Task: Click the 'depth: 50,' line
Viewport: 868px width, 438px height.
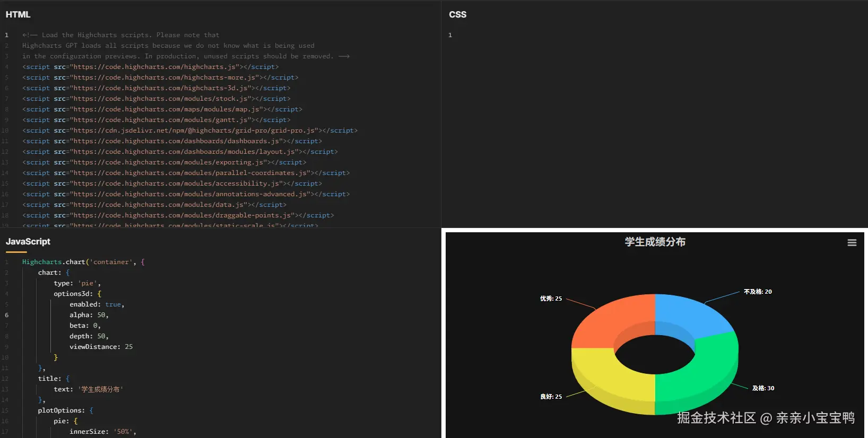Action: pos(89,336)
